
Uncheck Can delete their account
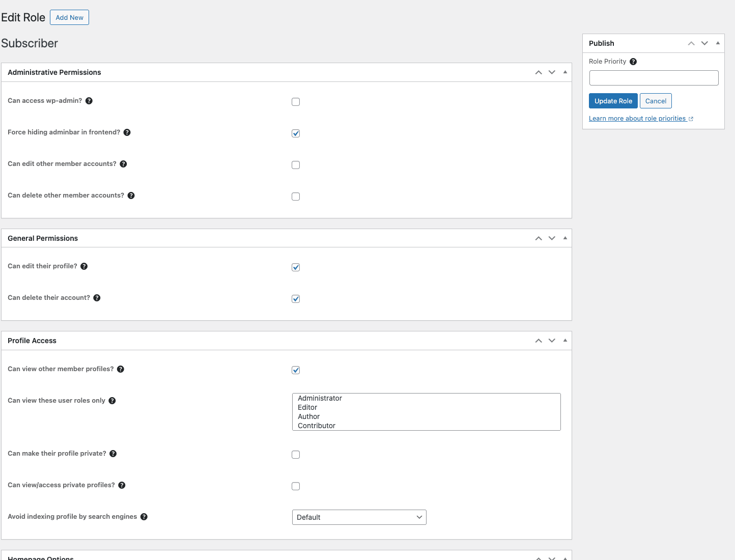pyautogui.click(x=296, y=299)
